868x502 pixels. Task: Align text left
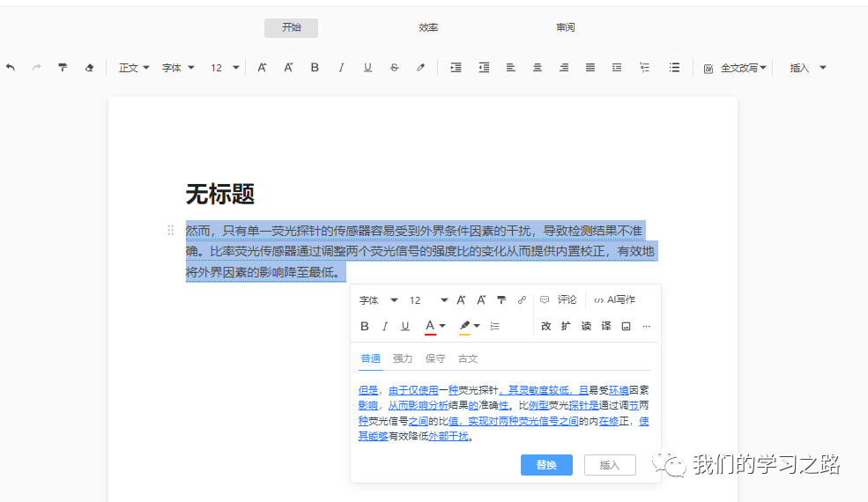pyautogui.click(x=510, y=68)
